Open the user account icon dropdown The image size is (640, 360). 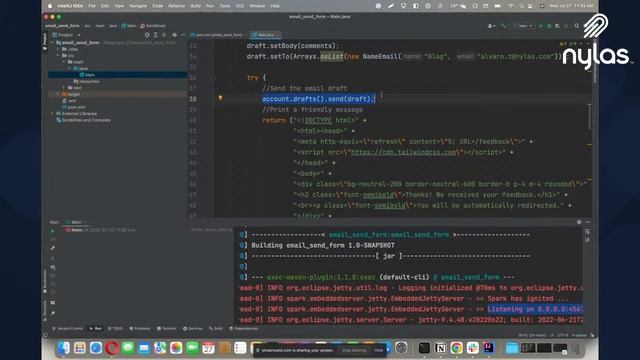[x=491, y=26]
